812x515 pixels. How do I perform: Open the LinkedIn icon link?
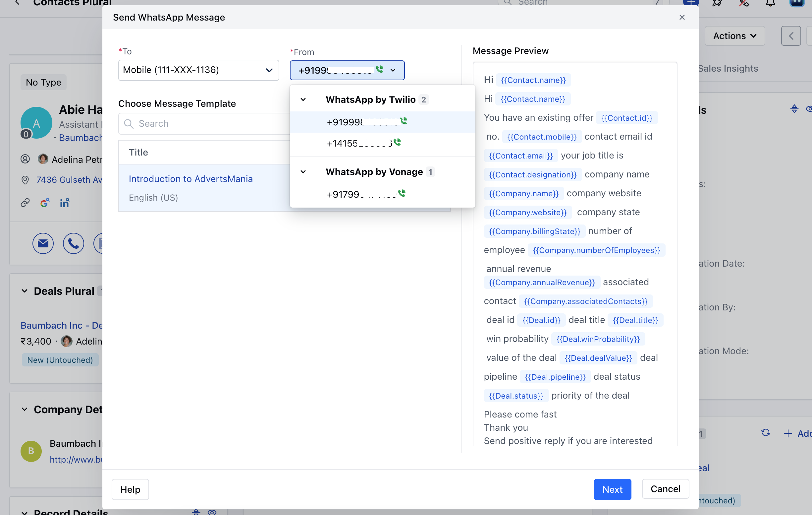point(64,203)
